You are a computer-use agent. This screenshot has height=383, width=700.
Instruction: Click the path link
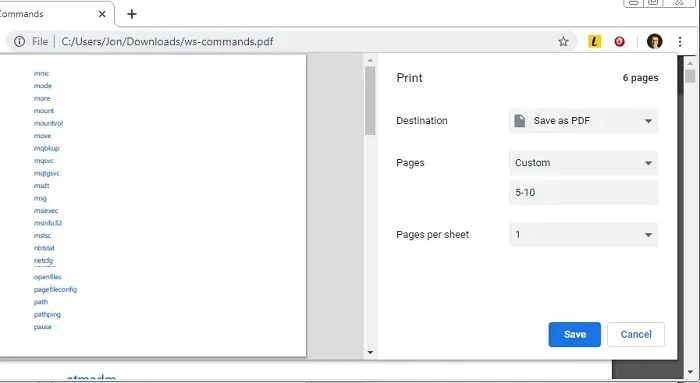click(41, 302)
